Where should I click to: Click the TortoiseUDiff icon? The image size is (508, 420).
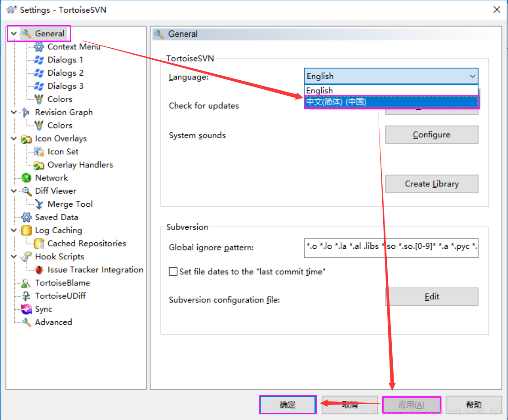[26, 296]
